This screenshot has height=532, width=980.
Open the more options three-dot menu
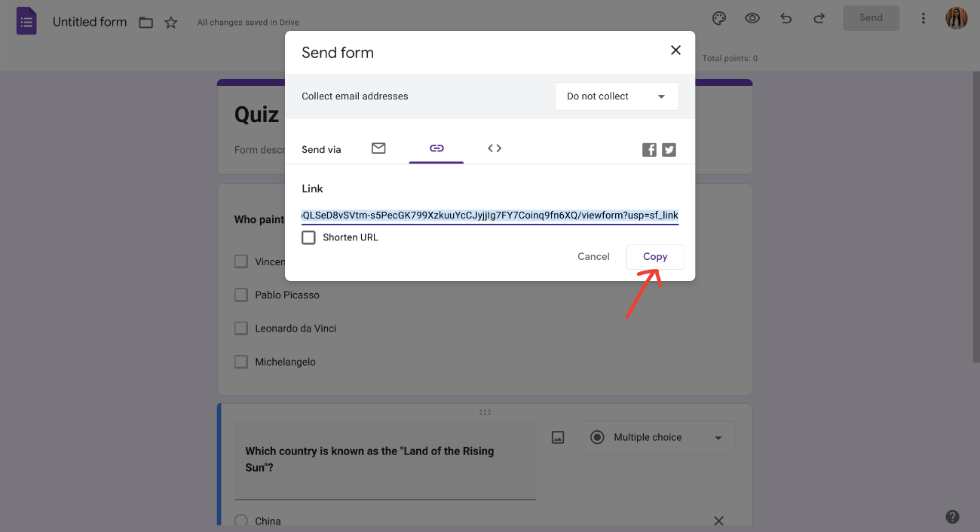click(x=923, y=18)
